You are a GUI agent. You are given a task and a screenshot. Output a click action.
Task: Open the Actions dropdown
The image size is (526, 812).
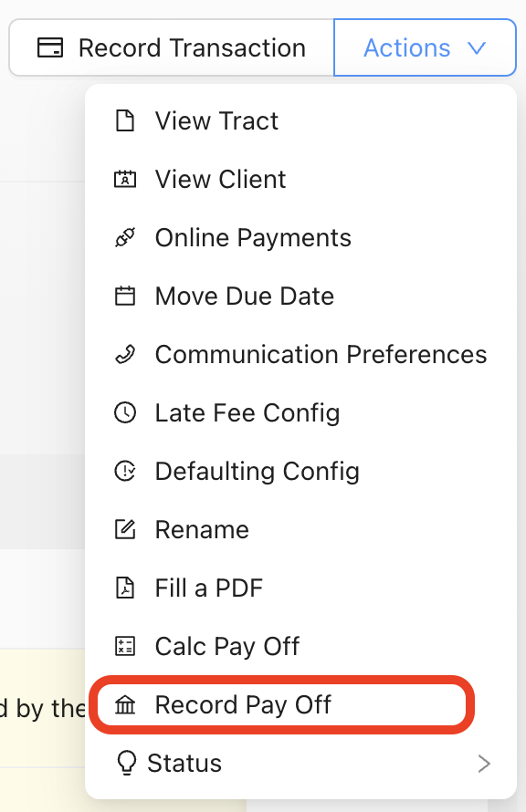[x=425, y=47]
